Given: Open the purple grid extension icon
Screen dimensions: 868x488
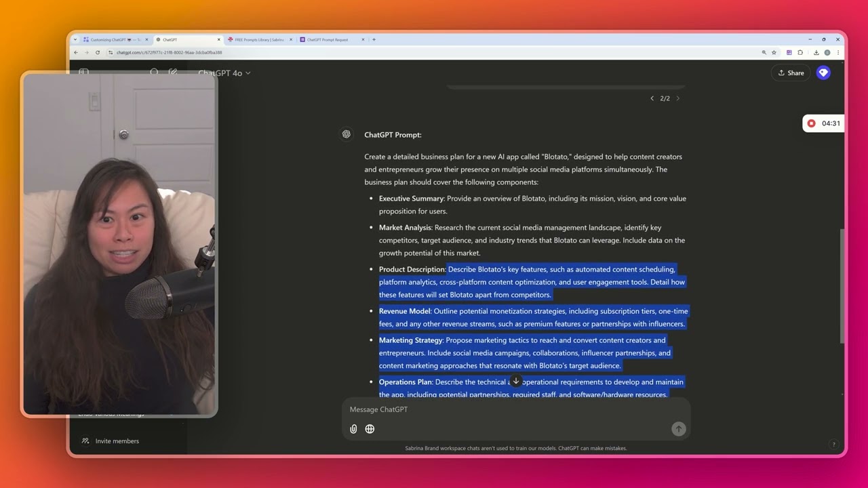Looking at the screenshot, I should [789, 52].
